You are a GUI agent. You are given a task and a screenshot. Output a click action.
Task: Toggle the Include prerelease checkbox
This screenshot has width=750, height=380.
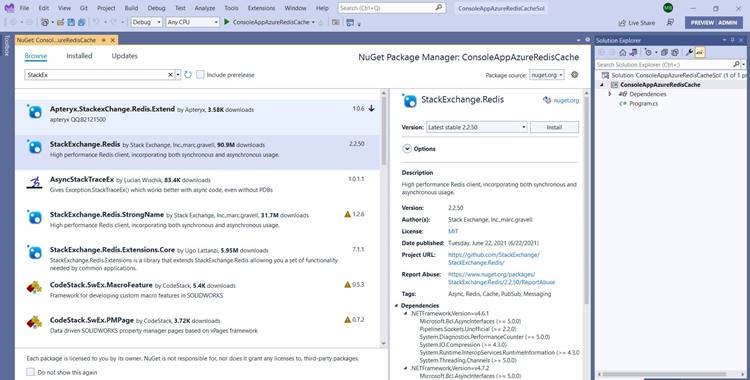(x=200, y=75)
